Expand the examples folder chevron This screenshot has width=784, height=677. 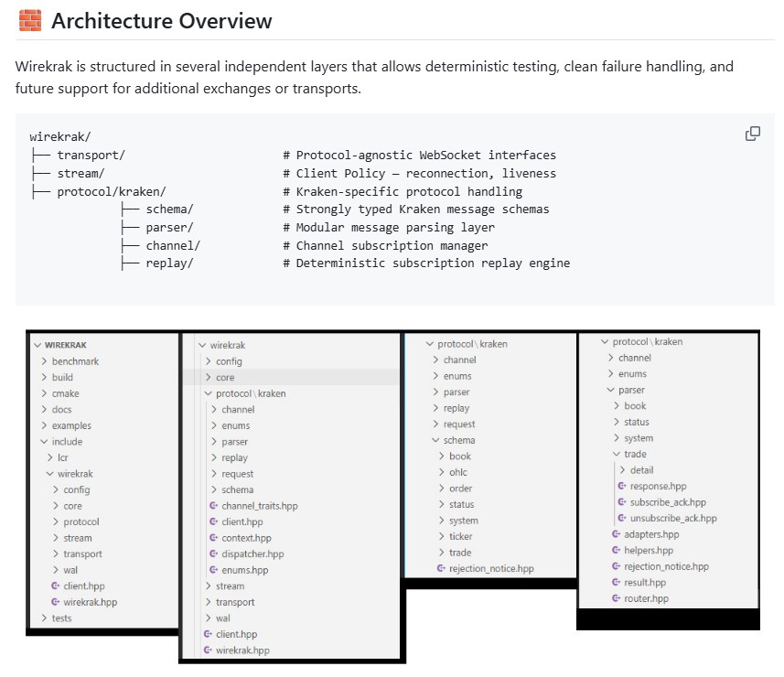(x=44, y=425)
